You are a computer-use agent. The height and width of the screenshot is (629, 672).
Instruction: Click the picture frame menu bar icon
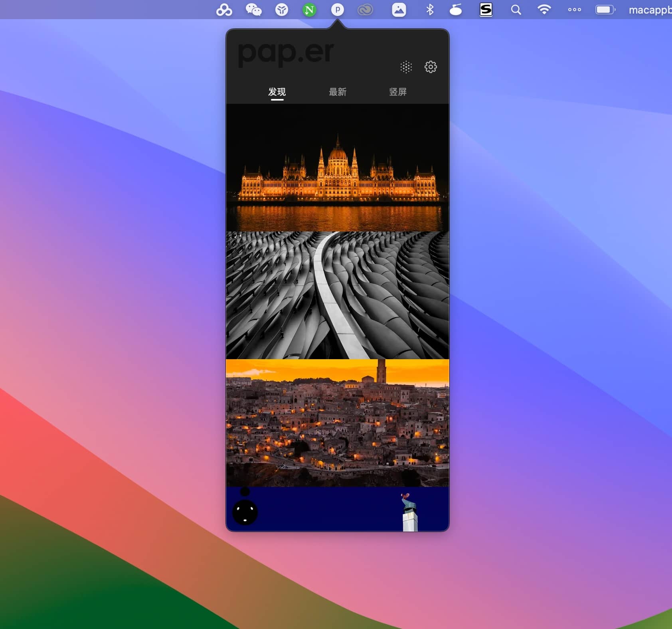point(399,10)
